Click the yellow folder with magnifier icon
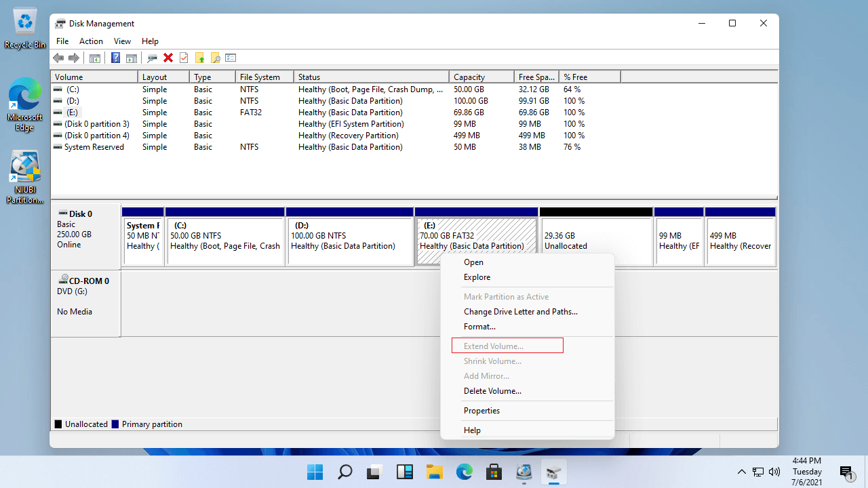Image resolution: width=868 pixels, height=488 pixels. [216, 58]
